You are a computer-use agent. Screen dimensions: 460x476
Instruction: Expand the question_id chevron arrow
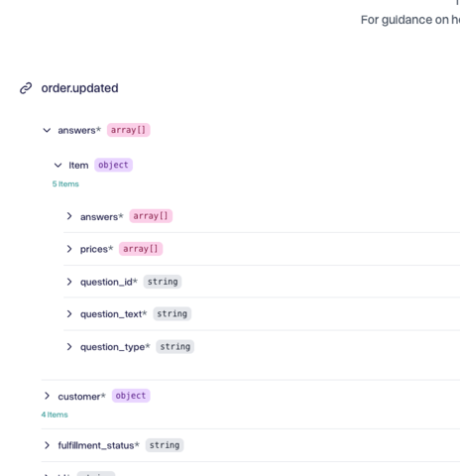[69, 282]
